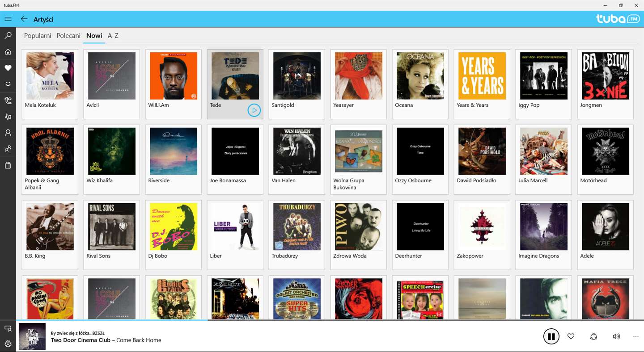644x352 pixels.
Task: Go back with the arrow next to Artyści
Action: [x=24, y=19]
